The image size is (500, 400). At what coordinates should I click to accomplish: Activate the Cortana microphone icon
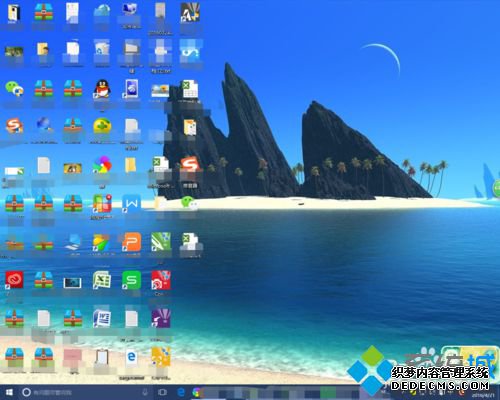[x=145, y=392]
